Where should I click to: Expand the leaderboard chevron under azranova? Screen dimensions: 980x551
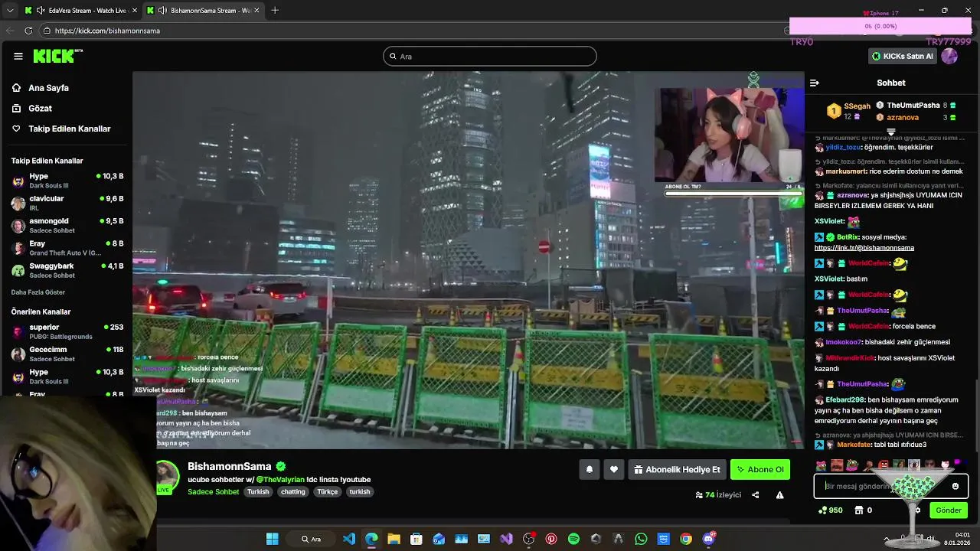(891, 132)
